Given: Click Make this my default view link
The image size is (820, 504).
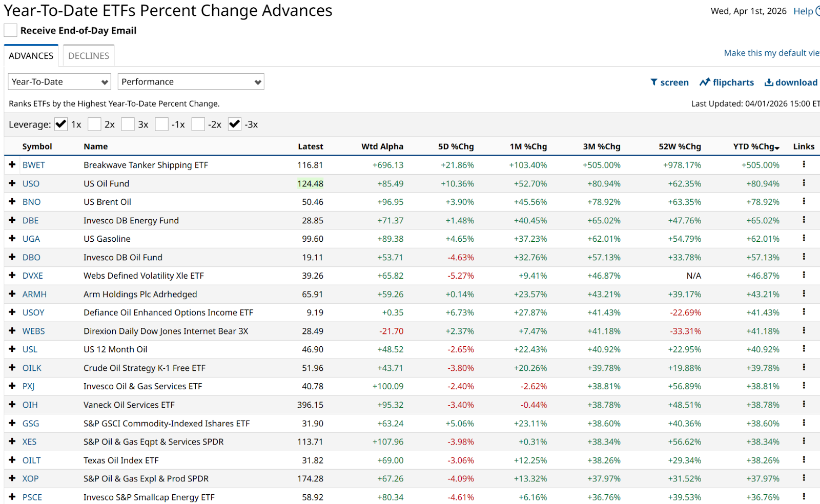Looking at the screenshot, I should click(x=771, y=53).
